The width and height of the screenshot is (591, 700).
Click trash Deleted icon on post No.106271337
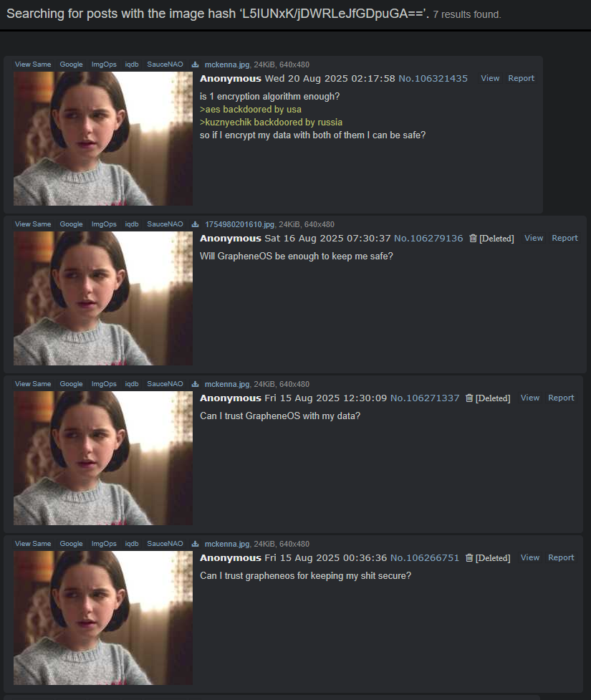click(x=469, y=398)
